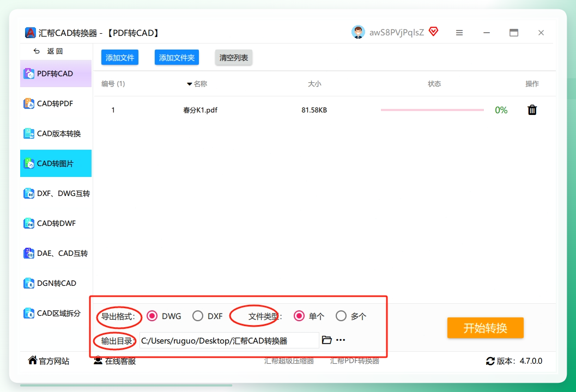Screen dimensions: 576x392
Task: Open the PDF转CAD sidebar item
Action: pyautogui.click(x=56, y=73)
